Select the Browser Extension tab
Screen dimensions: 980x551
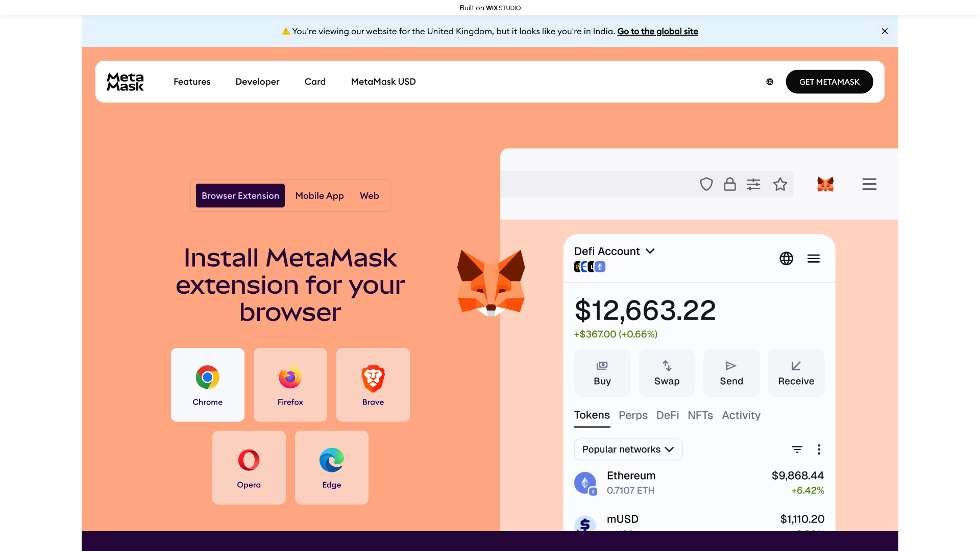pyautogui.click(x=240, y=195)
